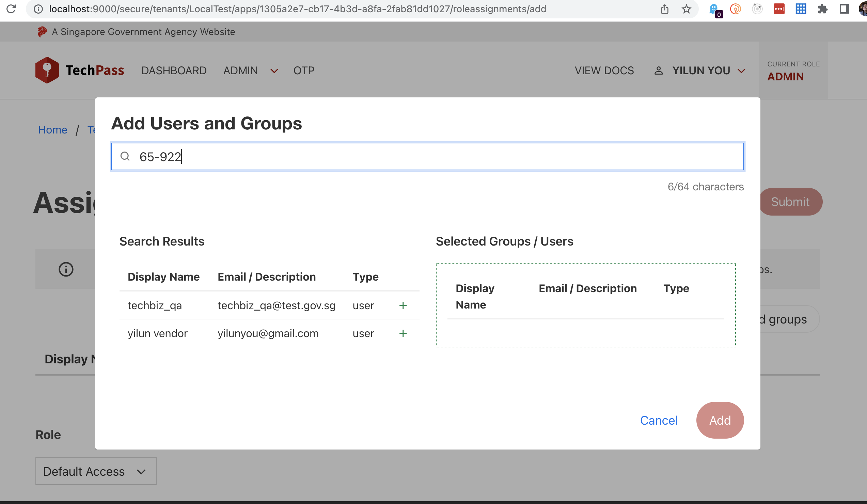Click the TechPass logo

click(x=79, y=70)
